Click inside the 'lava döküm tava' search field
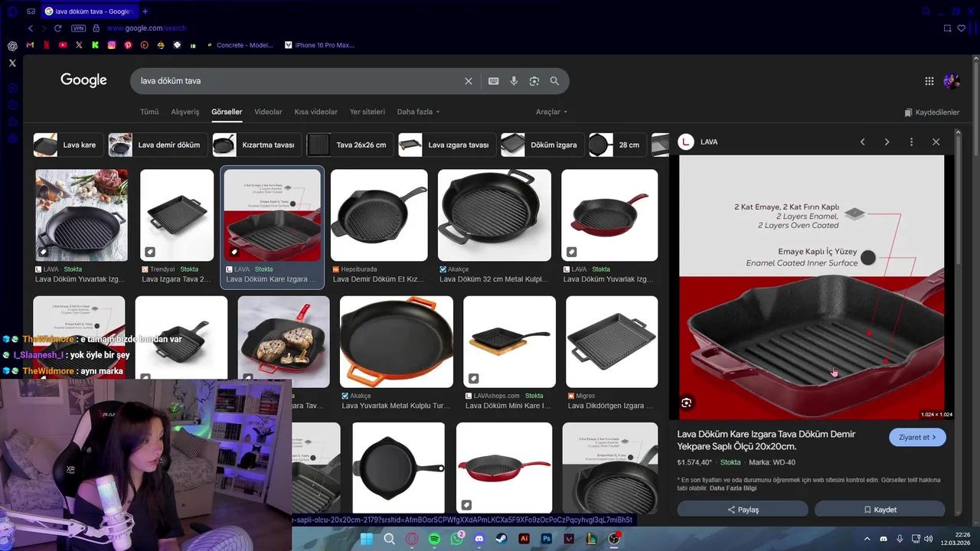Screen dimensions: 980x551 point(299,81)
